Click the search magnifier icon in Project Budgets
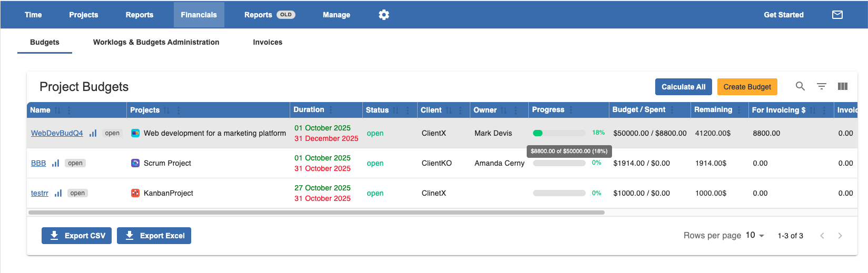This screenshot has width=868, height=273. tap(800, 86)
